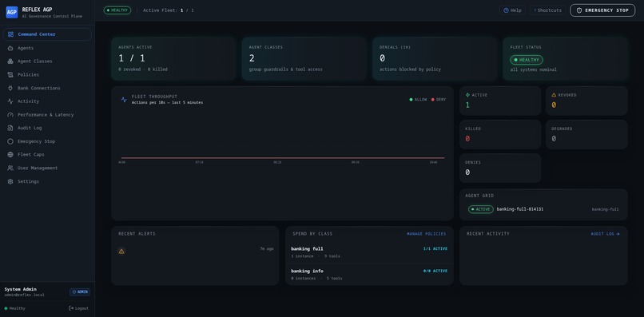Screen dimensions: 644x317
Task: Click the shield icon on Emergency Stop button
Action: coord(579,10)
